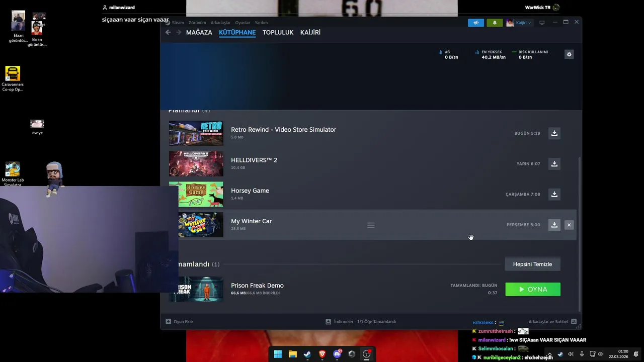644x362 pixels.
Task: Show hidden system tray icons
Action: point(549,354)
